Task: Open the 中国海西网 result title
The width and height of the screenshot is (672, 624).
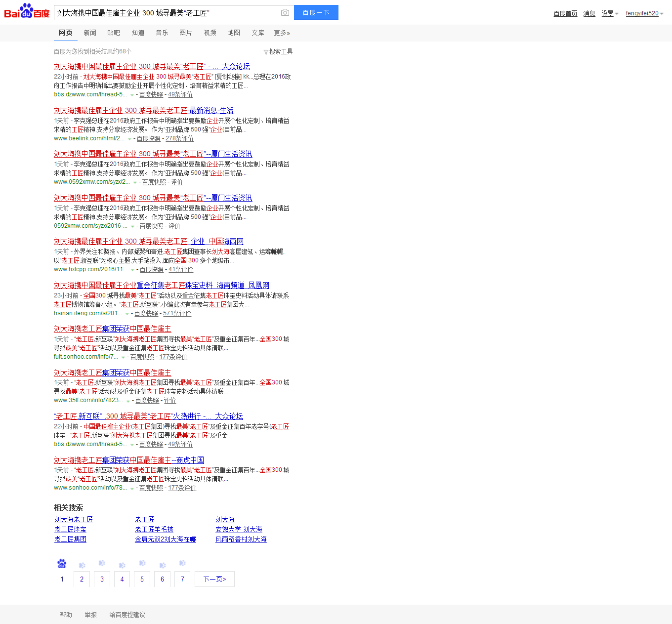Action: (x=148, y=241)
